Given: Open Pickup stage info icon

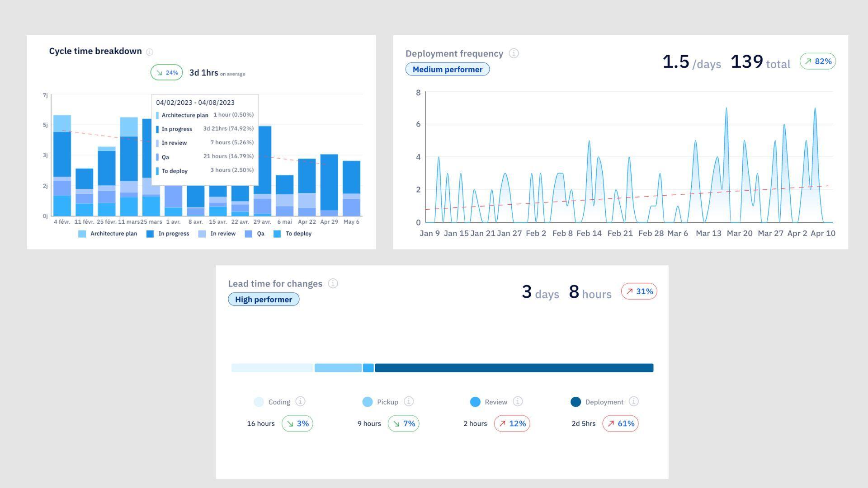Looking at the screenshot, I should pos(409,401).
